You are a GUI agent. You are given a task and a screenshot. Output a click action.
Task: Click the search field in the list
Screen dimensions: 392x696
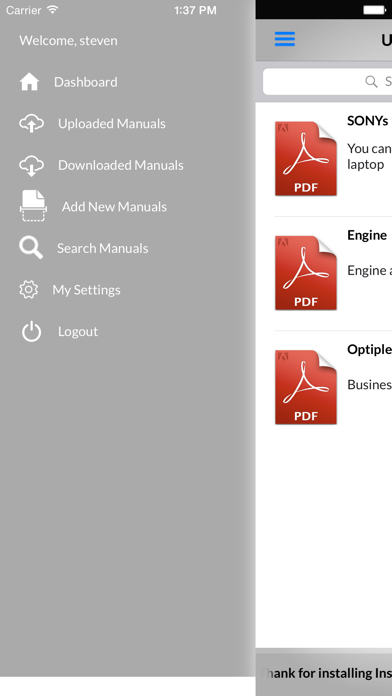point(328,81)
